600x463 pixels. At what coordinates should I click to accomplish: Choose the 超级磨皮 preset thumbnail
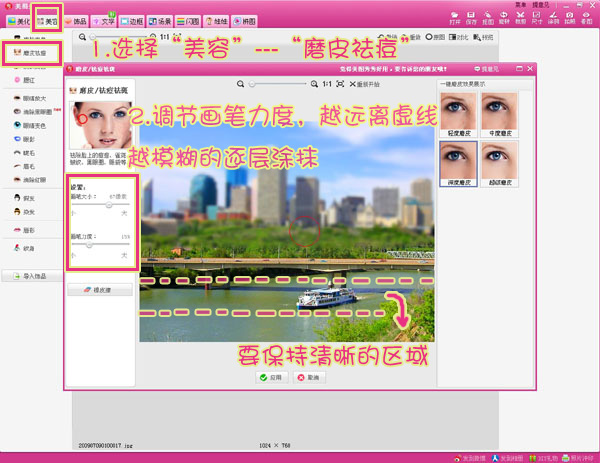click(x=500, y=164)
